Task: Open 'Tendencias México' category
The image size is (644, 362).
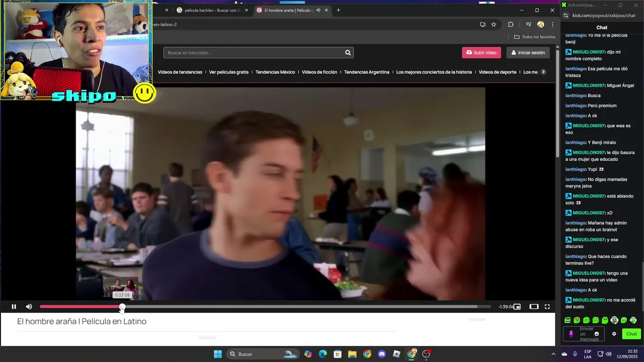Action: click(275, 72)
